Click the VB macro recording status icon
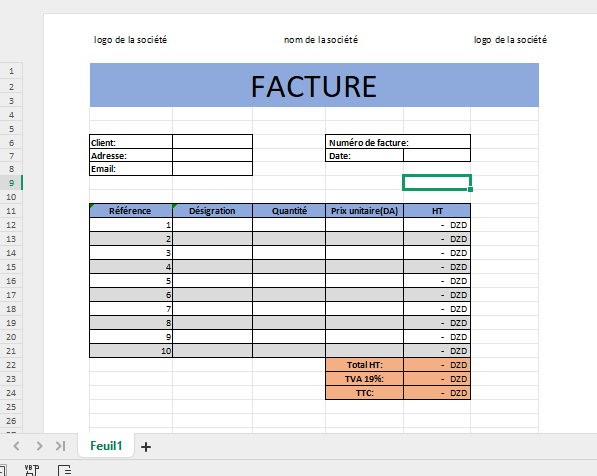Screen dimensions: 597x476 coord(32,470)
